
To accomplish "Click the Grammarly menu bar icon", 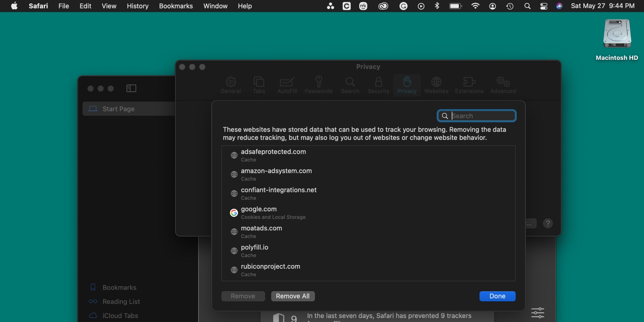I will coord(403,6).
